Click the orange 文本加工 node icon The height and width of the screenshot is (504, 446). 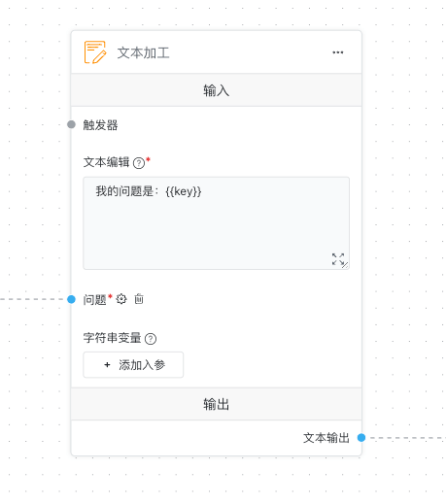click(95, 52)
